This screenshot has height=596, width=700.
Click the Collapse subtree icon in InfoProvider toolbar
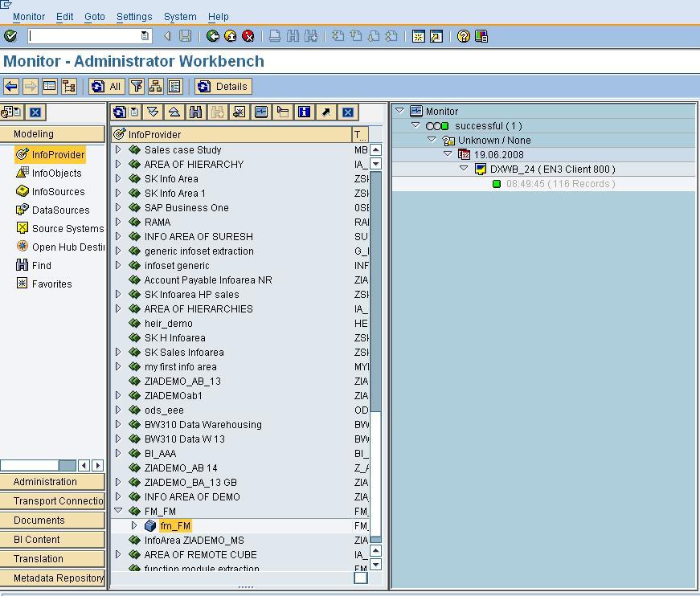click(174, 112)
